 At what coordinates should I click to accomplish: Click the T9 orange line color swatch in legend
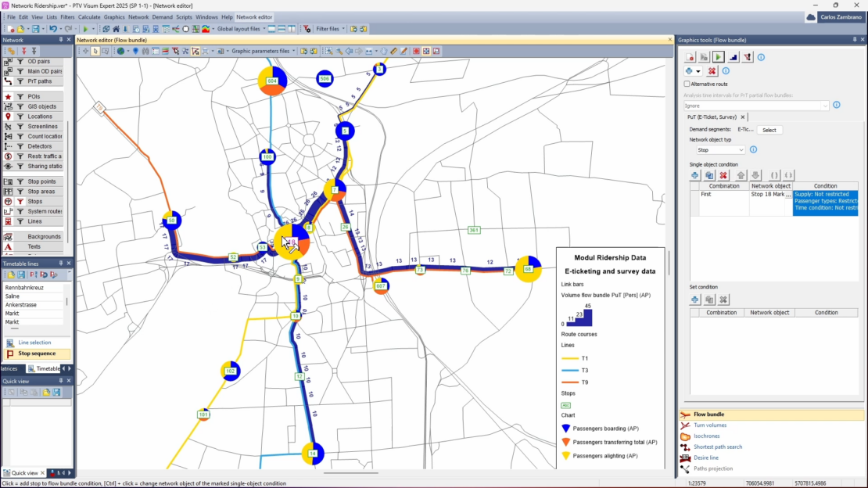pyautogui.click(x=569, y=382)
